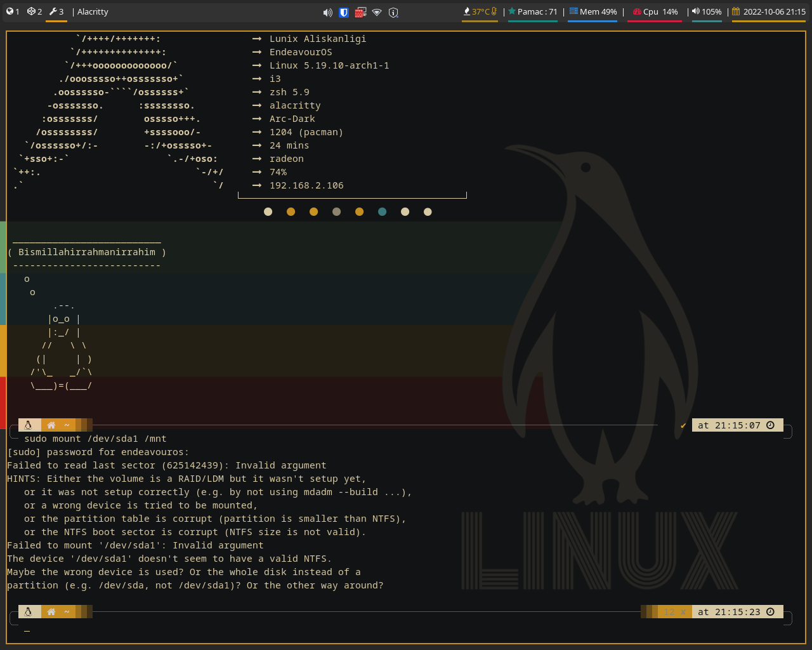
Task: Click the 'Failed to mount '/dev/sda1'' line
Action: 135,545
